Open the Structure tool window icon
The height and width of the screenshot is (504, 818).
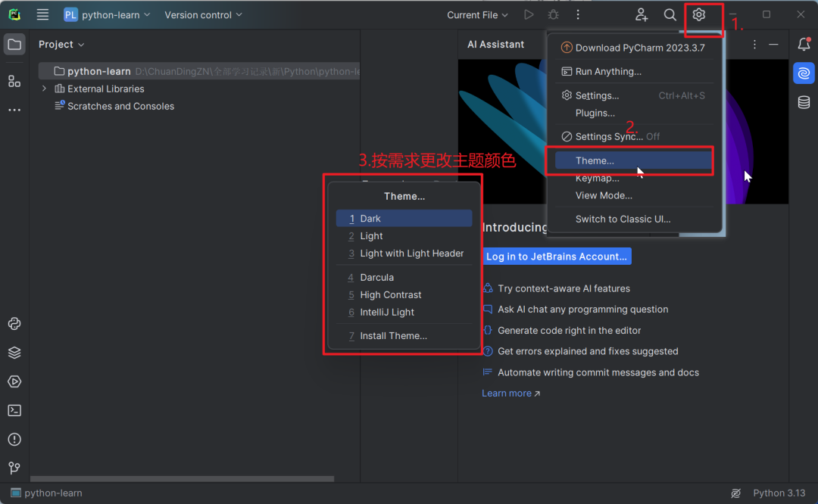tap(14, 81)
